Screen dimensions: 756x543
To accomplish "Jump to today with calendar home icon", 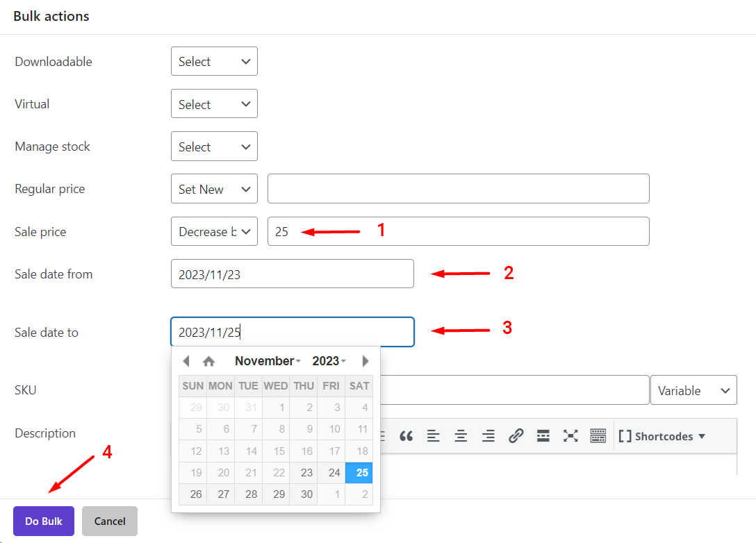I will [x=208, y=361].
